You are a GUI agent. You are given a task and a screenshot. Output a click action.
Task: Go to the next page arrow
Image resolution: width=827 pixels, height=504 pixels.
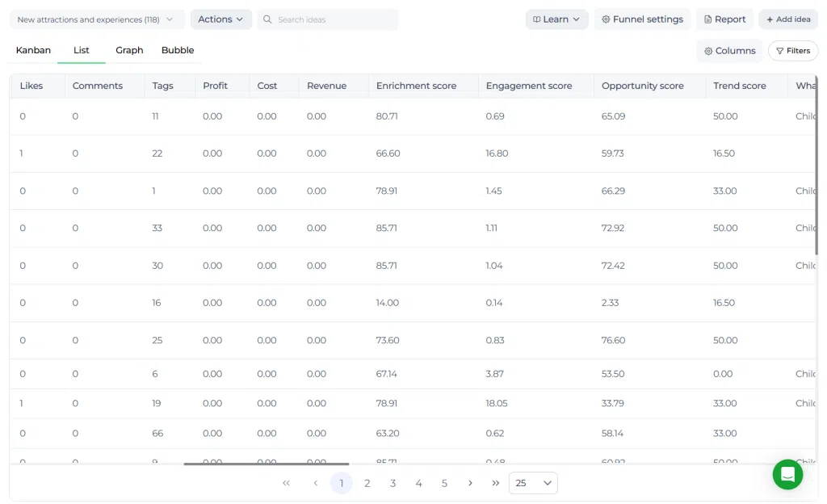470,483
